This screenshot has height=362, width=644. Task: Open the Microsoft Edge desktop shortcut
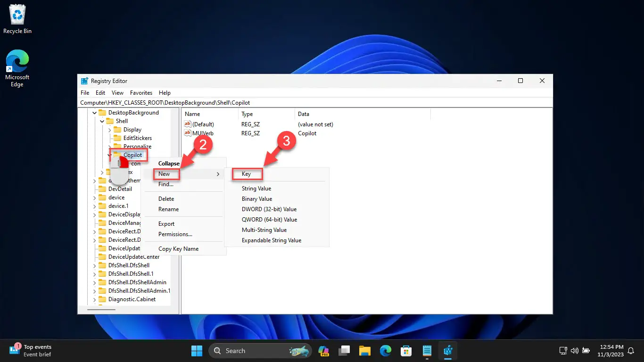[17, 69]
